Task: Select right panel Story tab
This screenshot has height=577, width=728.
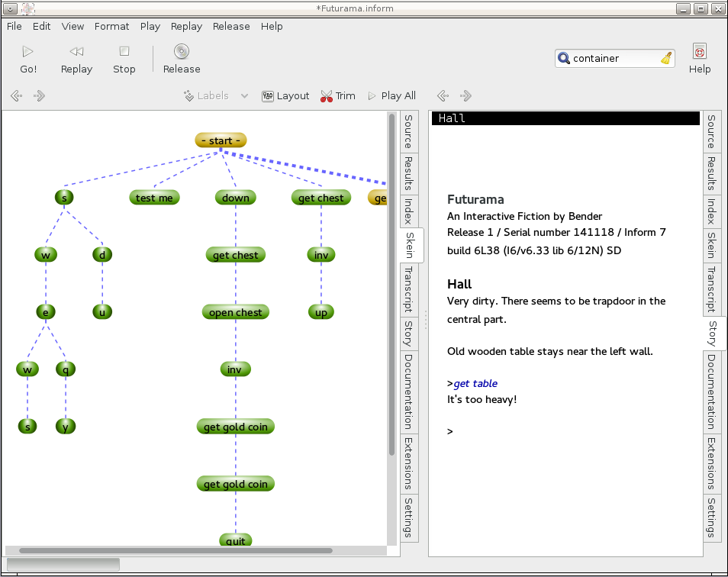Action: 714,334
